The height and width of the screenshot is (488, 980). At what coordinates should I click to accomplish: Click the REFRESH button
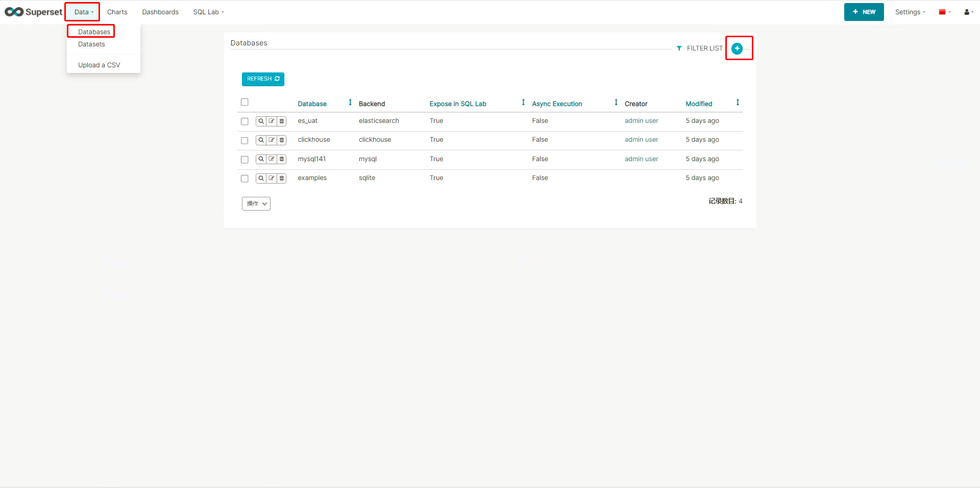click(263, 79)
